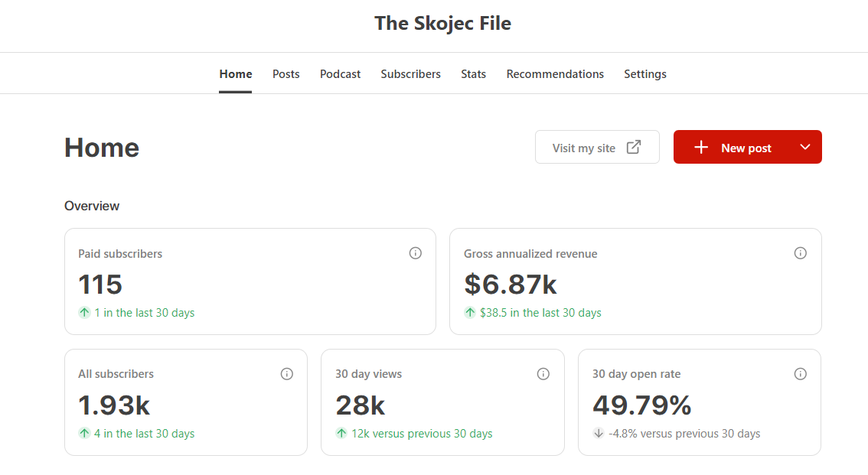Click the '30 day open rate' card label

(x=637, y=374)
